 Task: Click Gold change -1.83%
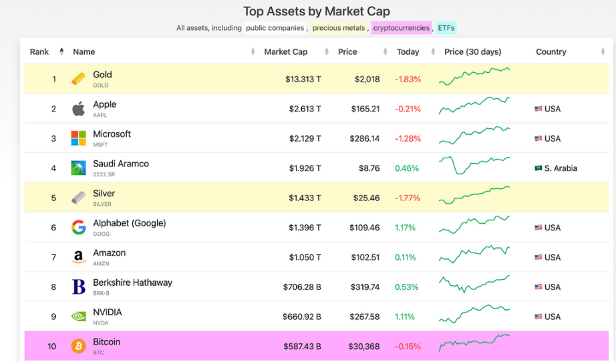coord(408,79)
